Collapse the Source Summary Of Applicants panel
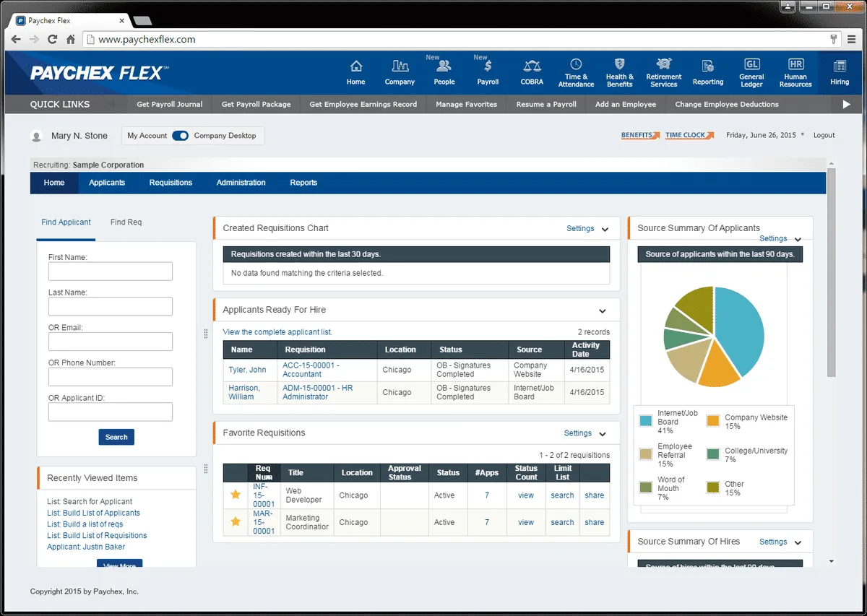 (798, 240)
